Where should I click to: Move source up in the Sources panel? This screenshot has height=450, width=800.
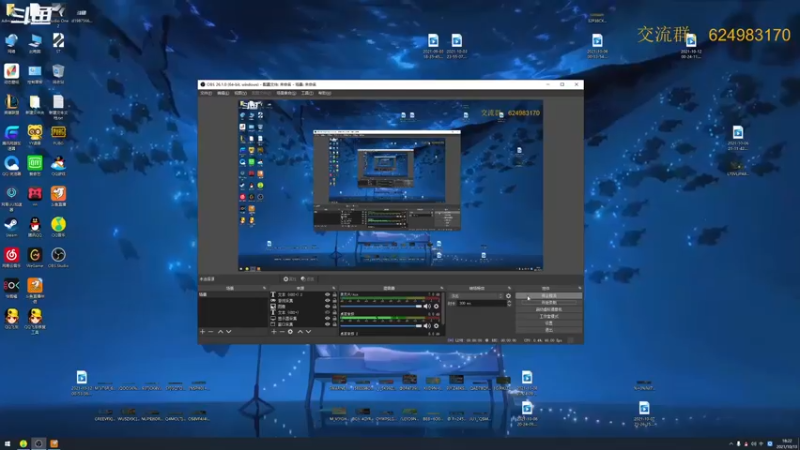pos(300,332)
